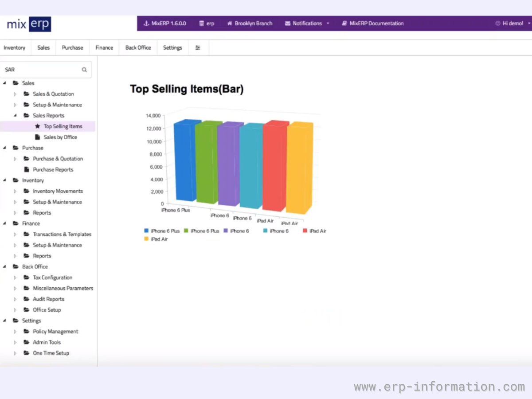Select Admin Tools in the tree
This screenshot has width=532, height=399.
(47, 342)
